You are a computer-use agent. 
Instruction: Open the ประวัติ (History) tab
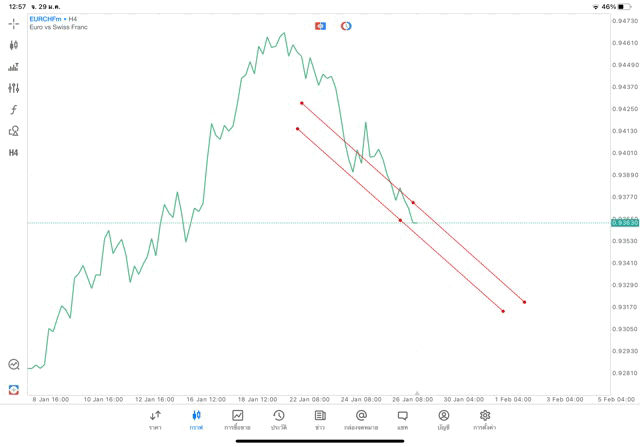tap(278, 419)
